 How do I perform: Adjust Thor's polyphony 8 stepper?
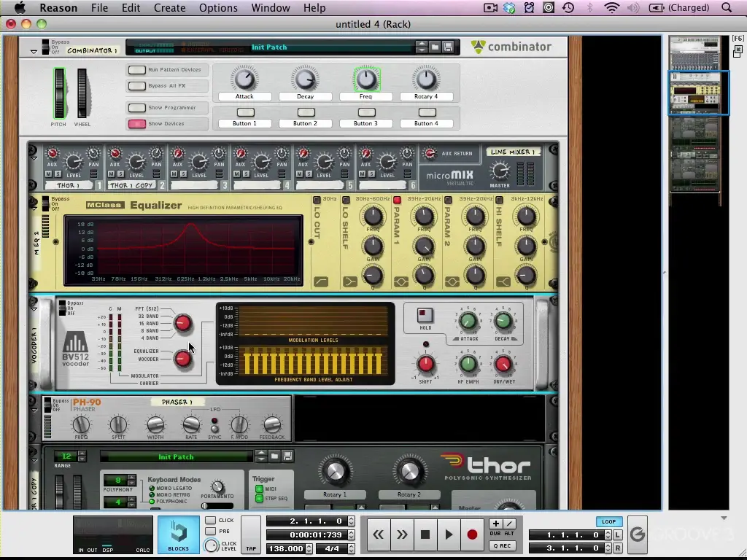(132, 480)
